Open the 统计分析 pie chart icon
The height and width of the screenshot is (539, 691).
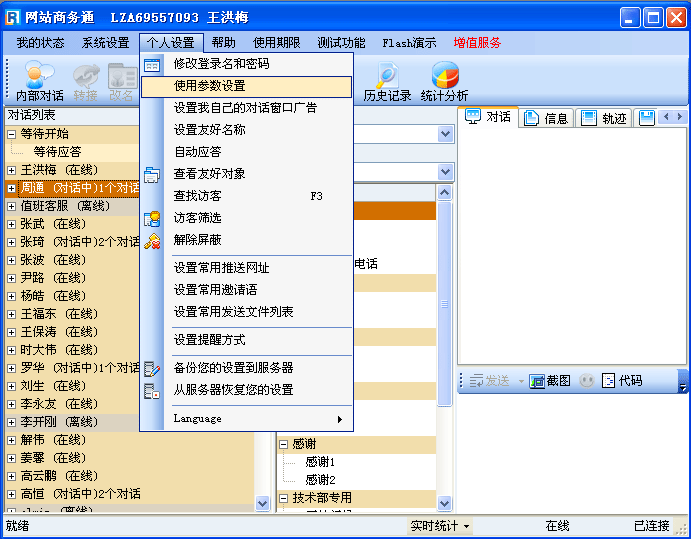(444, 80)
